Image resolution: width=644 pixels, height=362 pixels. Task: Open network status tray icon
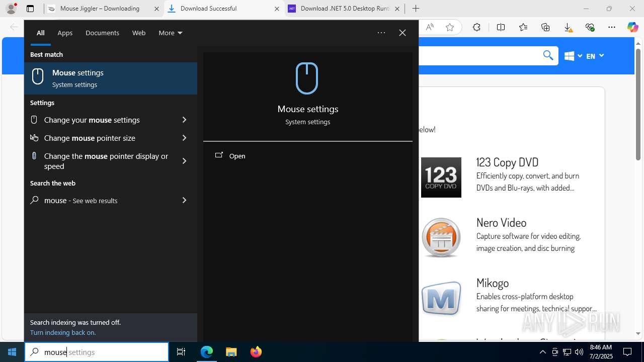coord(567,352)
